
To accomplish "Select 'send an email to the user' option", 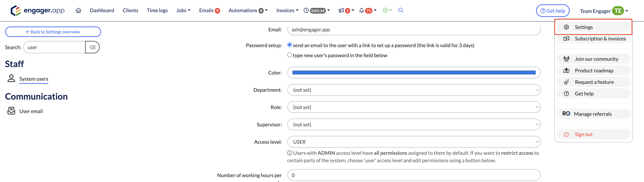I will (x=290, y=45).
